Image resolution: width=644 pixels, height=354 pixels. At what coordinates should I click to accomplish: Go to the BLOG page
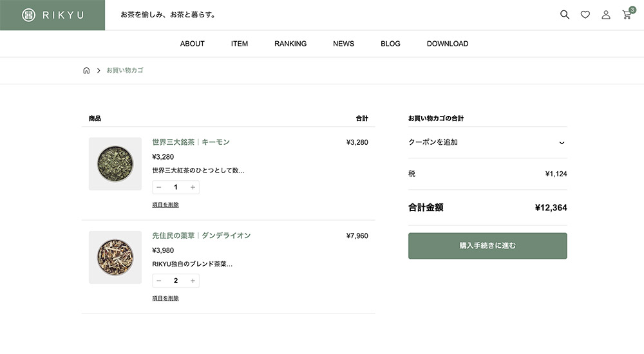coord(390,44)
